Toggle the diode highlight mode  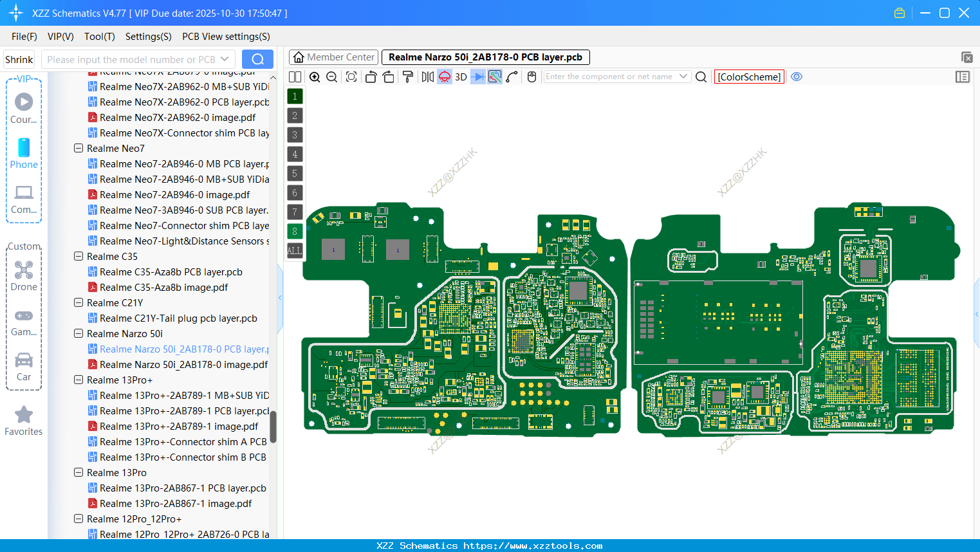478,77
